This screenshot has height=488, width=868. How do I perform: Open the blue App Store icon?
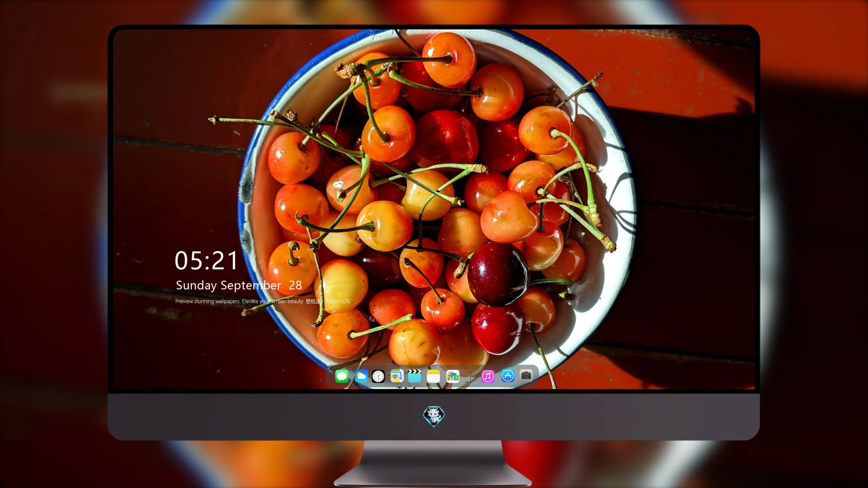[x=507, y=376]
